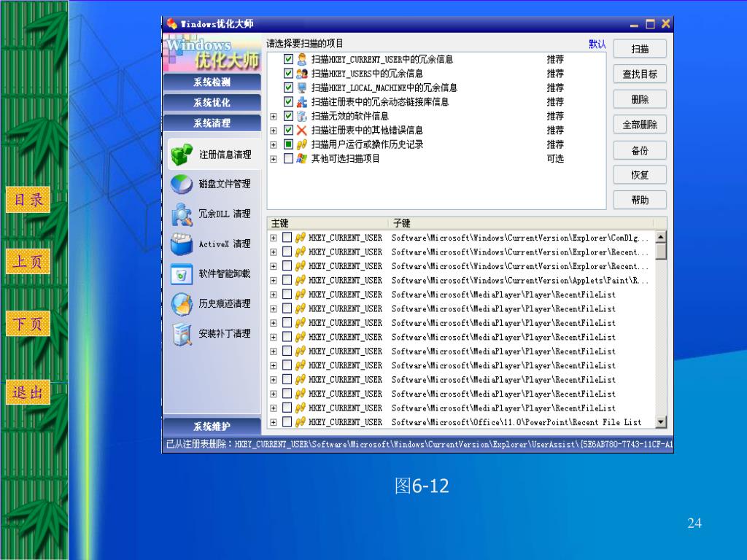Click the 默认 link
747x560 pixels.
coord(597,44)
